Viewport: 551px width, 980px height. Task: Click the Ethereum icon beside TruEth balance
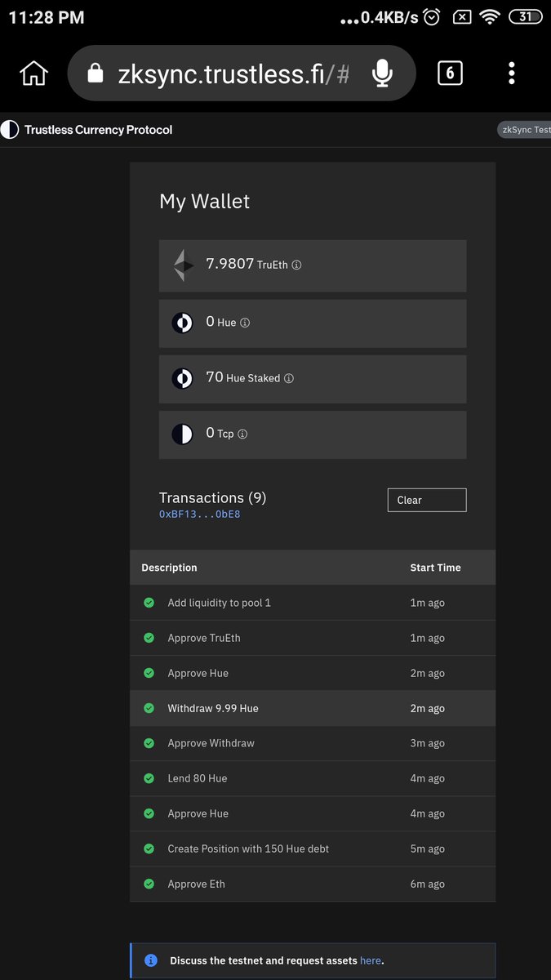pos(183,265)
